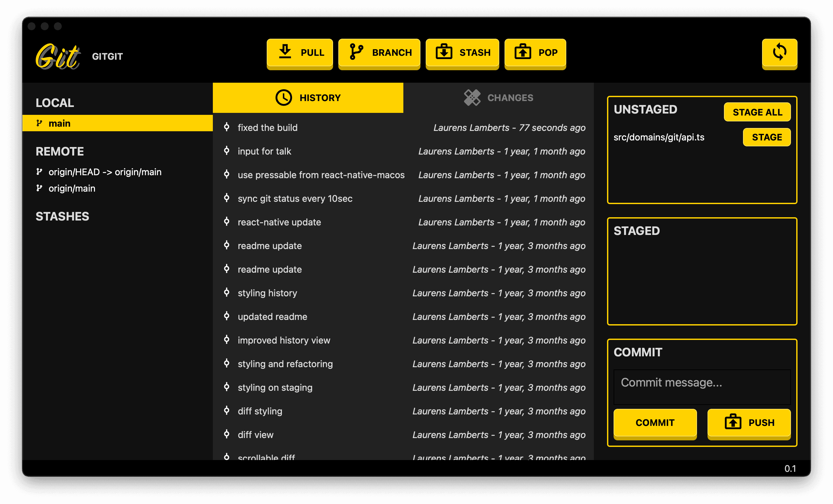This screenshot has width=833, height=504.
Task: Open the 'styling and refactoring' commit
Action: click(285, 364)
